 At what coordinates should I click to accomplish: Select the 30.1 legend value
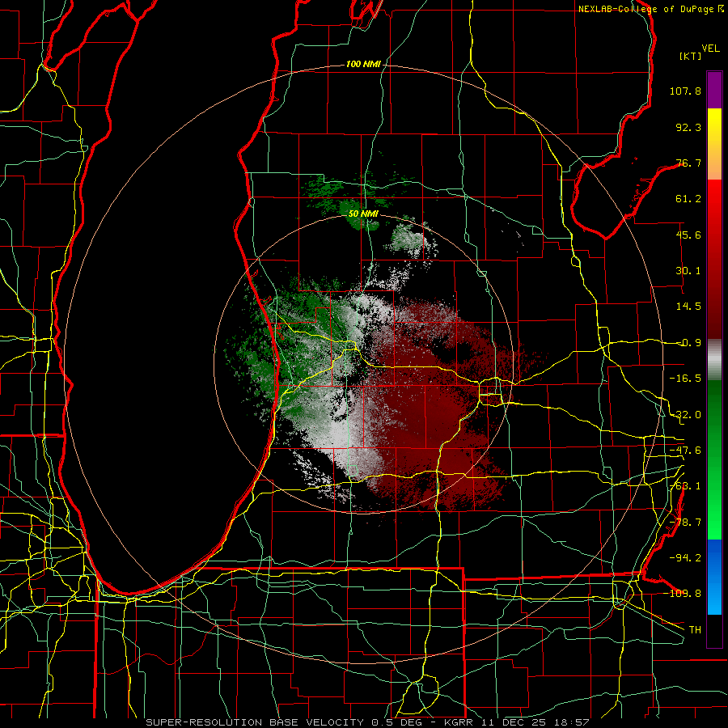(688, 271)
